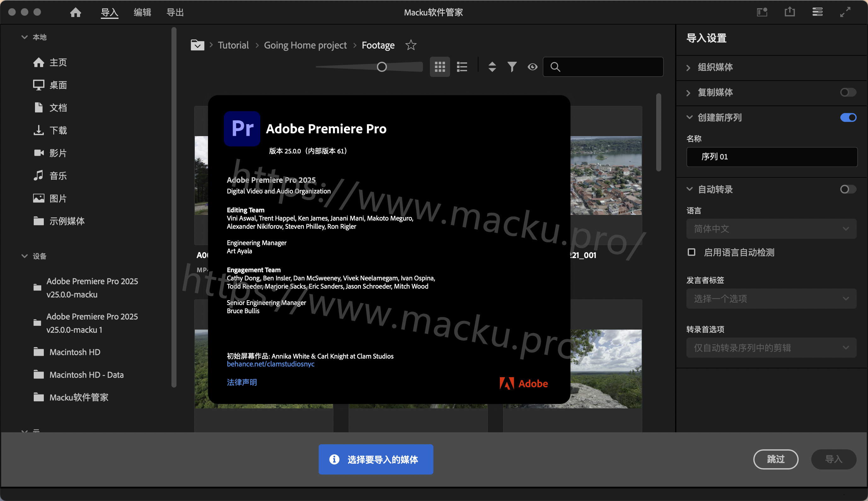The width and height of the screenshot is (868, 501).
Task: Open the 主页 home location
Action: tap(50, 62)
